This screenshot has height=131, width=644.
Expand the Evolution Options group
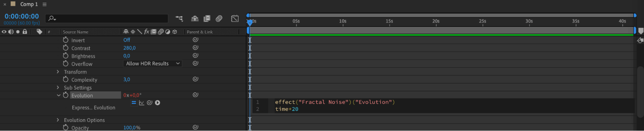(x=58, y=120)
